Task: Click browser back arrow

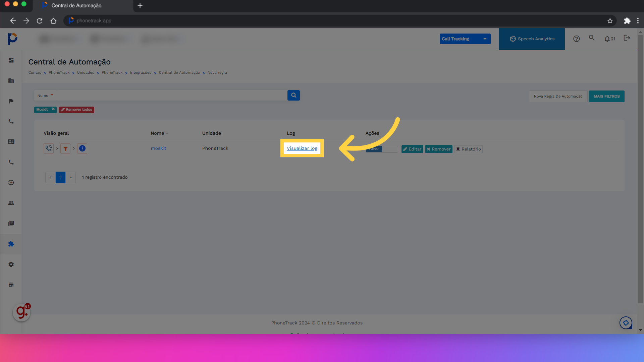Action: (x=13, y=21)
